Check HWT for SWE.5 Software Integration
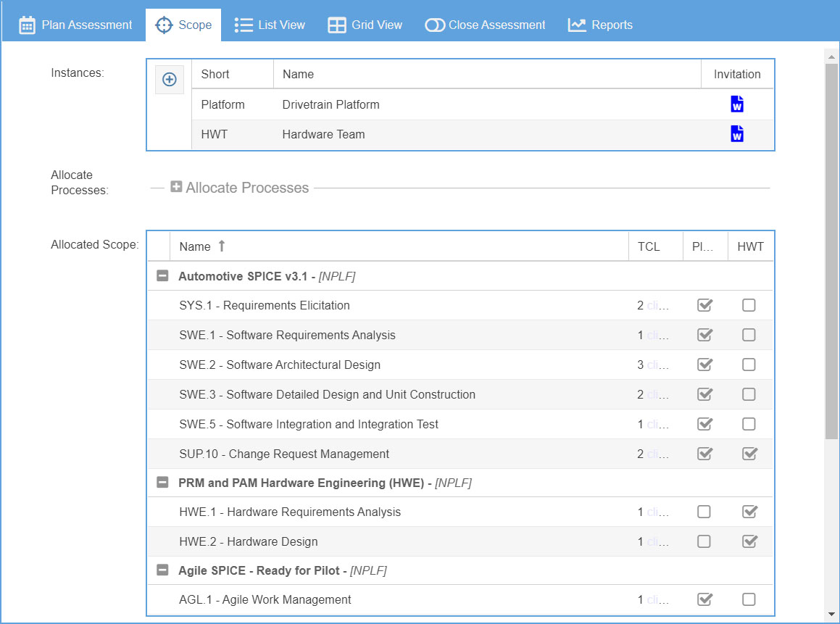840x624 pixels. (749, 424)
